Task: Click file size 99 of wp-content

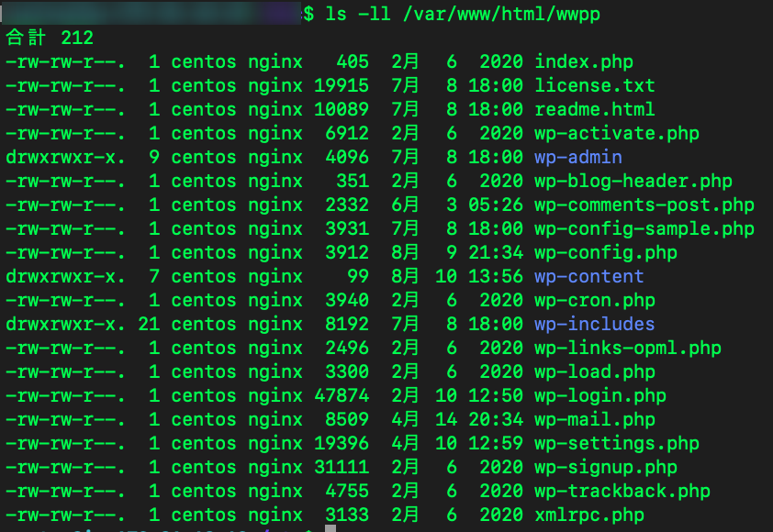Action: point(358,277)
